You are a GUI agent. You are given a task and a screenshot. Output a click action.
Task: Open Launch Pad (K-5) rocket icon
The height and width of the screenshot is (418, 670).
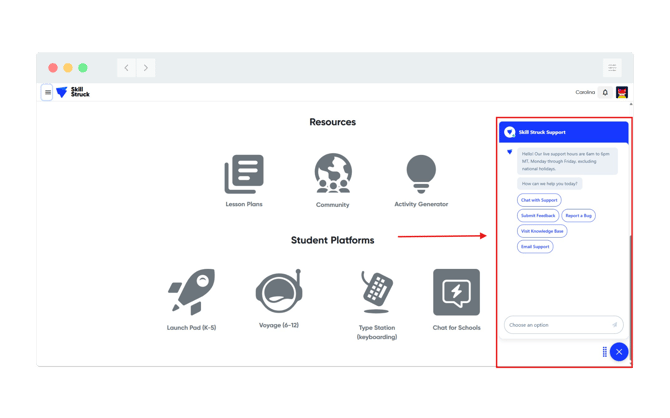(x=192, y=292)
